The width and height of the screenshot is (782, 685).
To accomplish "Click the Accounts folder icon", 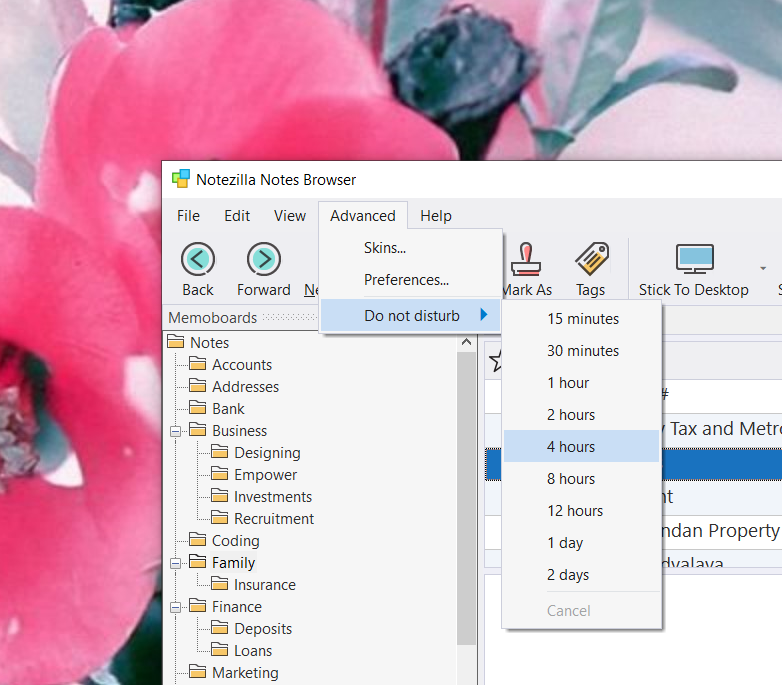I will [197, 363].
